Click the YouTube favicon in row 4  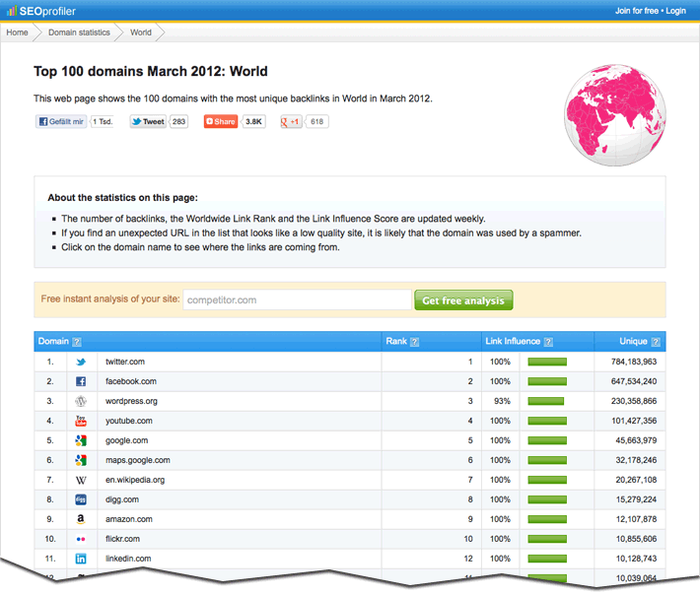[x=81, y=421]
